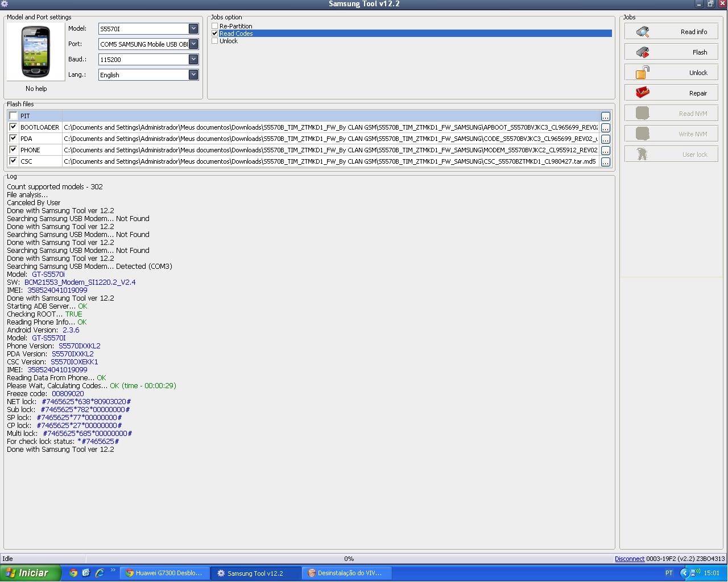This screenshot has width=728, height=582.
Task: Click the Flash job icon
Action: pyautogui.click(x=643, y=52)
